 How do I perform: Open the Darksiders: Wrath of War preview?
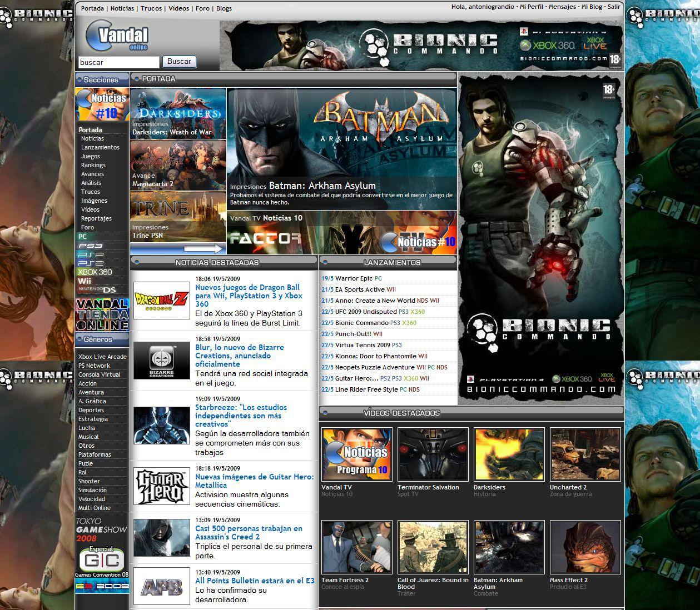[178, 113]
